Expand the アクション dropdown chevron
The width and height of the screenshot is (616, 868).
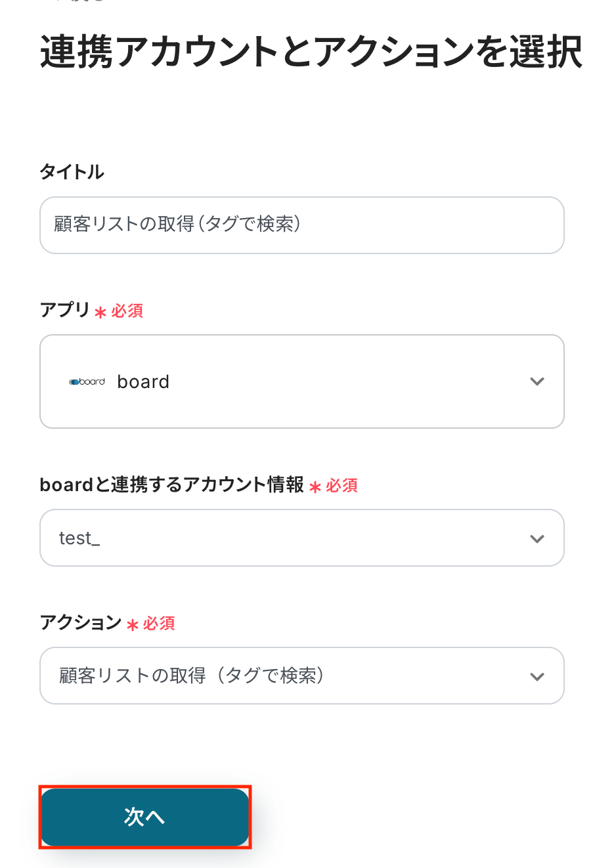(537, 676)
